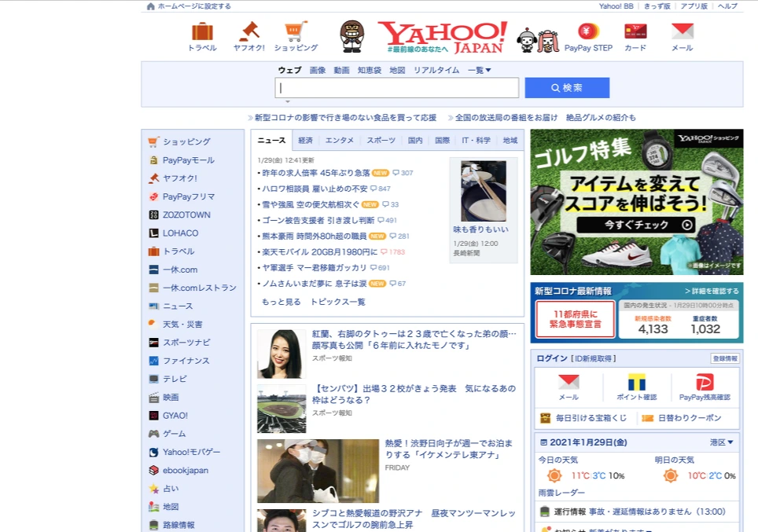The image size is (758, 532).
Task: Open ファイナンス in the sidebar
Action: tap(186, 361)
